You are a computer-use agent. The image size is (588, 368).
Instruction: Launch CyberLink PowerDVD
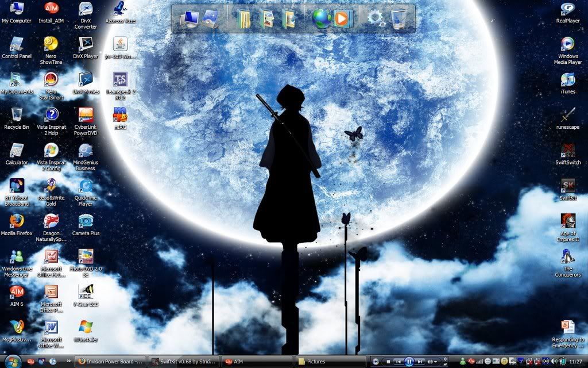86,122
